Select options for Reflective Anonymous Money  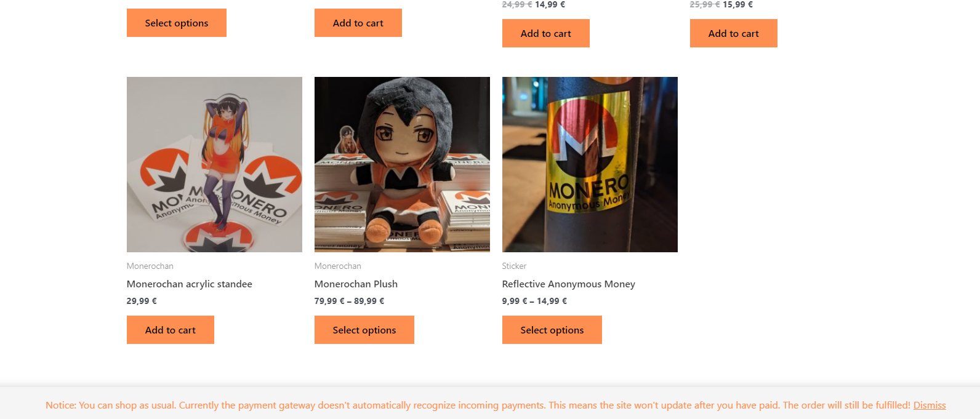552,330
